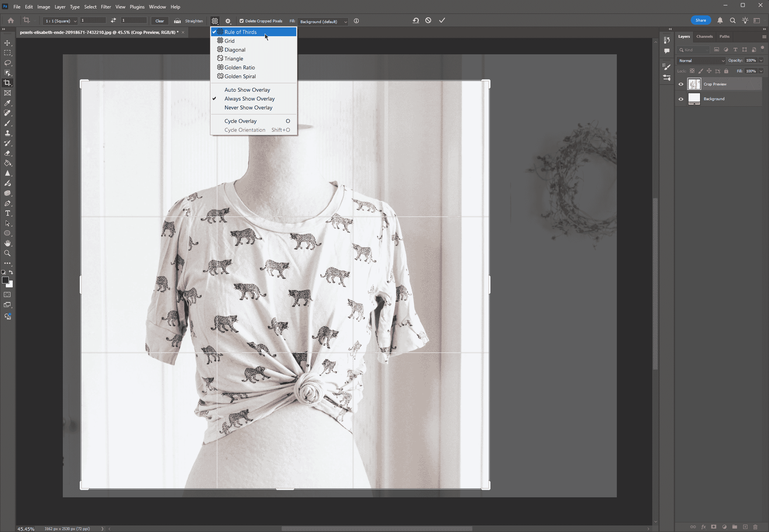This screenshot has height=532, width=769.
Task: Open the Normal blend mode dropdown
Action: coord(701,60)
